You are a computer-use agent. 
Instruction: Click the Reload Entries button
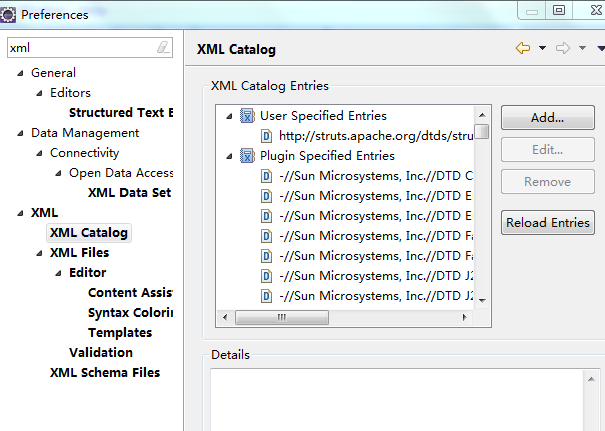(548, 222)
